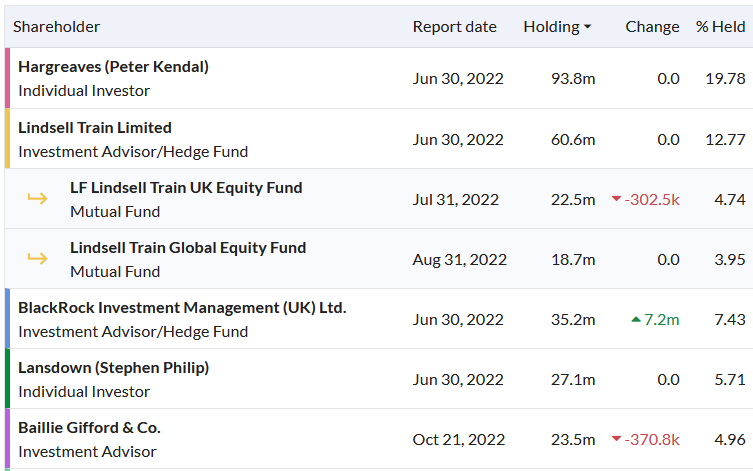Open Lansdown (Stephen Philip) shareholder link
Image resolution: width=753 pixels, height=471 pixels.
113,367
